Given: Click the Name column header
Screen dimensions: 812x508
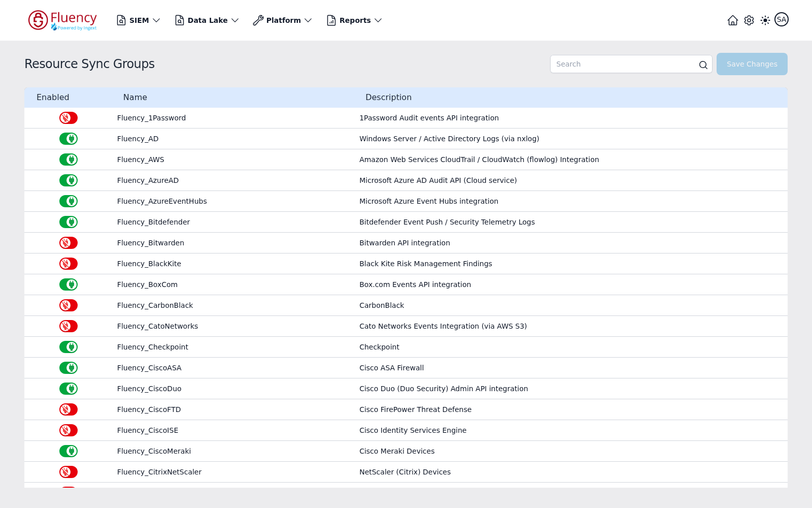Looking at the screenshot, I should (x=135, y=98).
